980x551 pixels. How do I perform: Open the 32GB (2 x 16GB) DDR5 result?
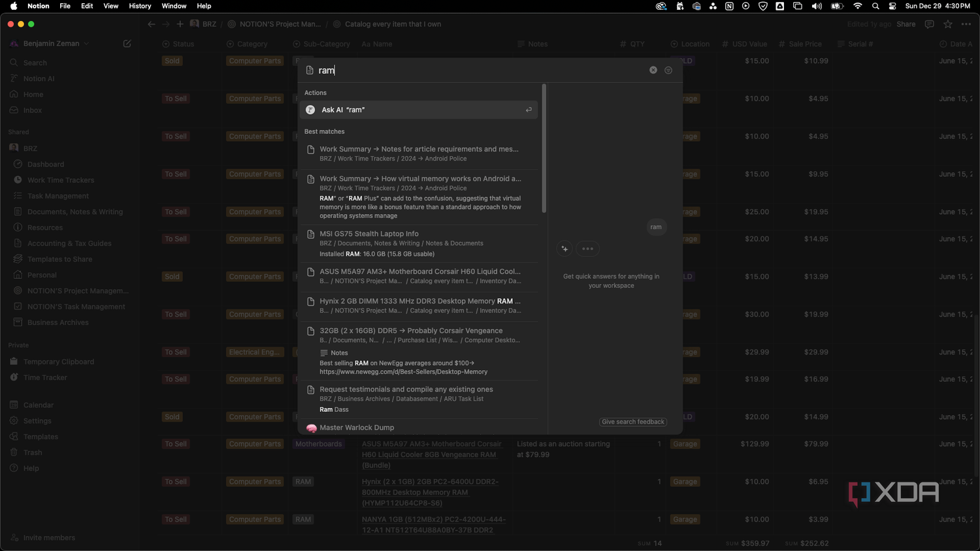pos(418,351)
